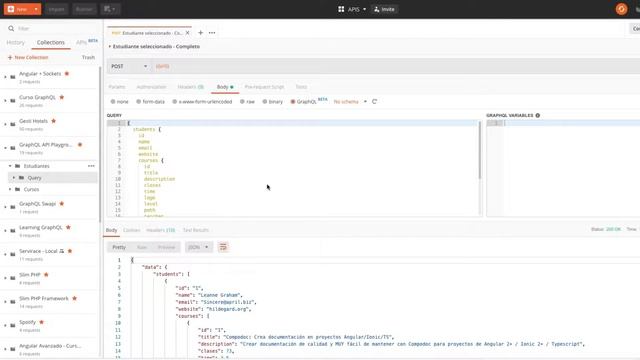Expand the Cursos folder
Viewport: 640px width, 360px height.
(10, 189)
